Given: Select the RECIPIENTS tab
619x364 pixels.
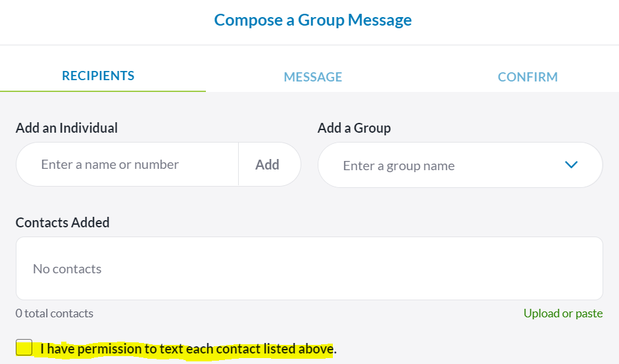Looking at the screenshot, I should (98, 76).
